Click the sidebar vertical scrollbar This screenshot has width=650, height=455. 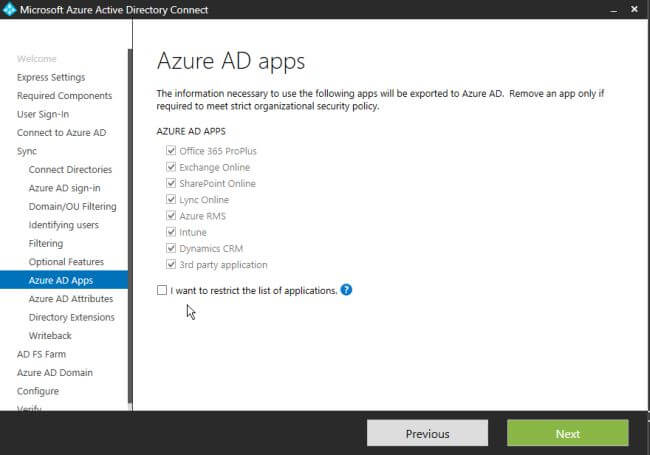pos(130,226)
